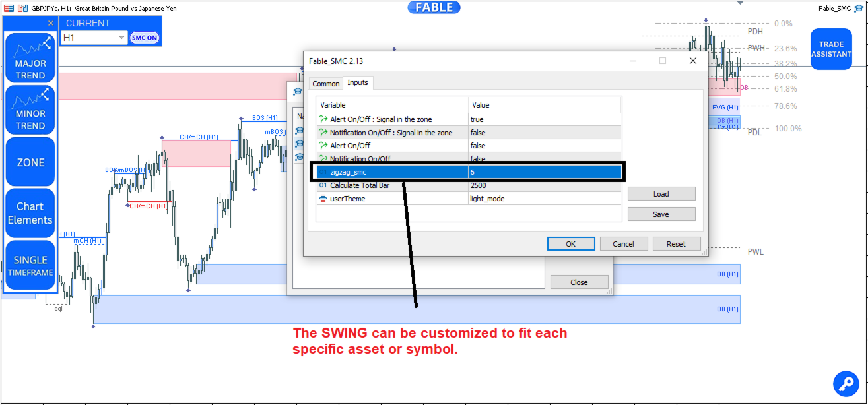Toggle false value of Notification Signal in zone
The height and width of the screenshot is (405, 868).
[x=545, y=133]
